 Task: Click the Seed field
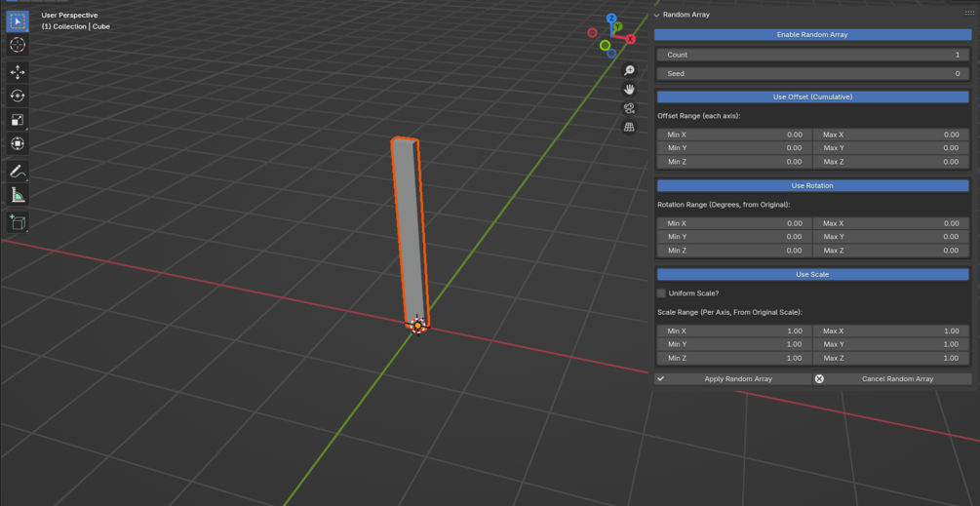(x=812, y=74)
